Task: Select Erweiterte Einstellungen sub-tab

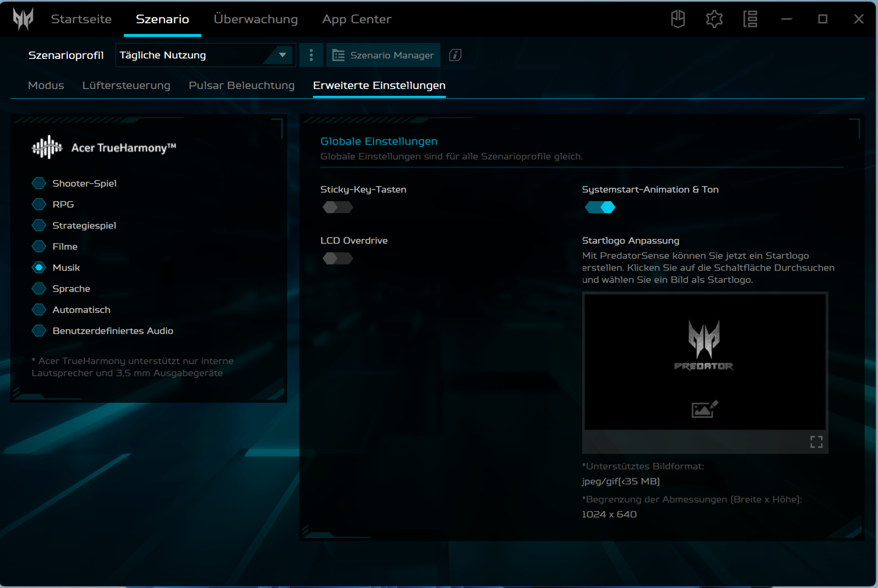Action: click(x=379, y=85)
